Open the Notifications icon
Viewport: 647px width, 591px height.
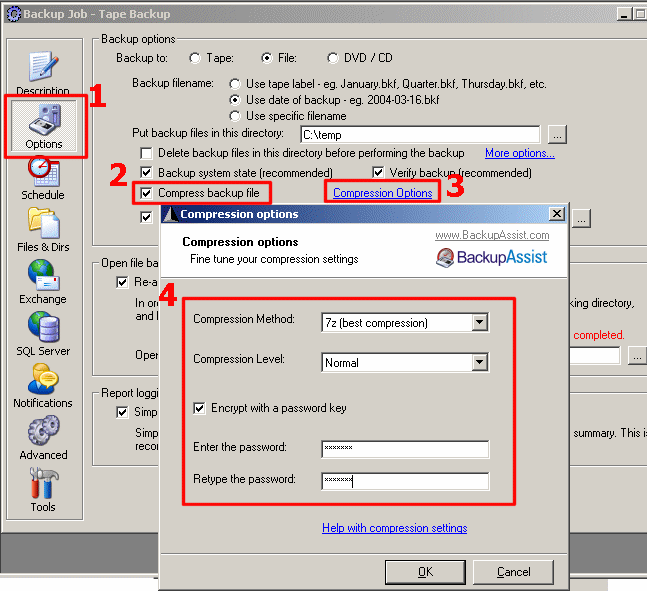pos(43,379)
